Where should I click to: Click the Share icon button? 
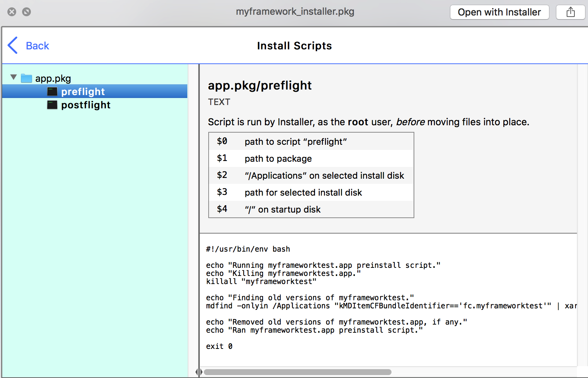tap(570, 12)
